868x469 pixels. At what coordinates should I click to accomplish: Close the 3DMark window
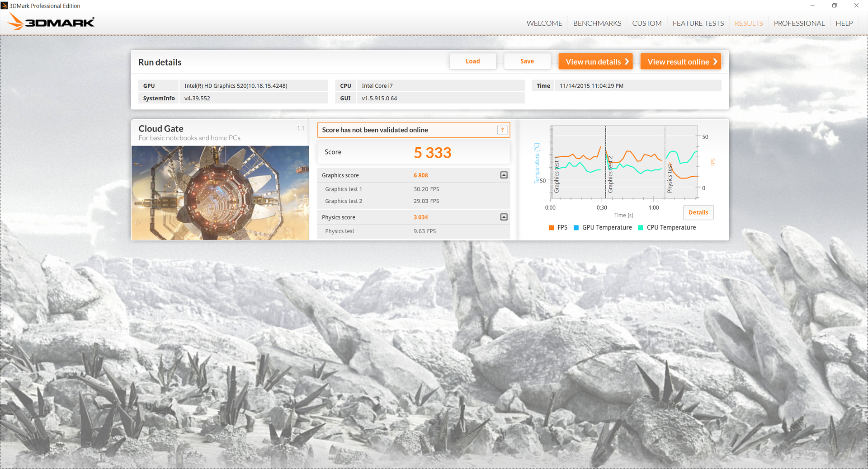click(x=856, y=5)
